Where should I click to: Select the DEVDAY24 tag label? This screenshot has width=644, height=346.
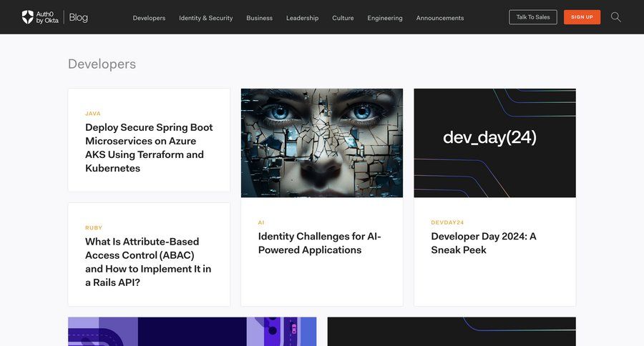tap(447, 222)
